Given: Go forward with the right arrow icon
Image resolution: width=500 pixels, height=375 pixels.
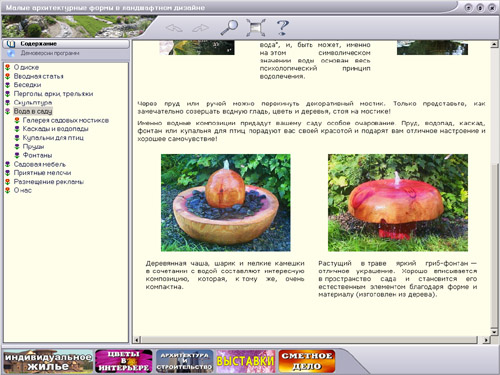Looking at the screenshot, I should [201, 28].
